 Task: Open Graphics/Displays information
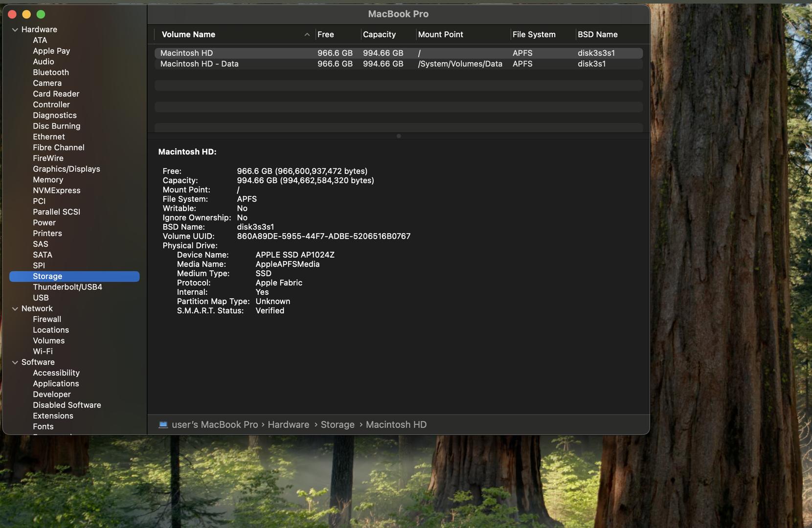pyautogui.click(x=67, y=170)
